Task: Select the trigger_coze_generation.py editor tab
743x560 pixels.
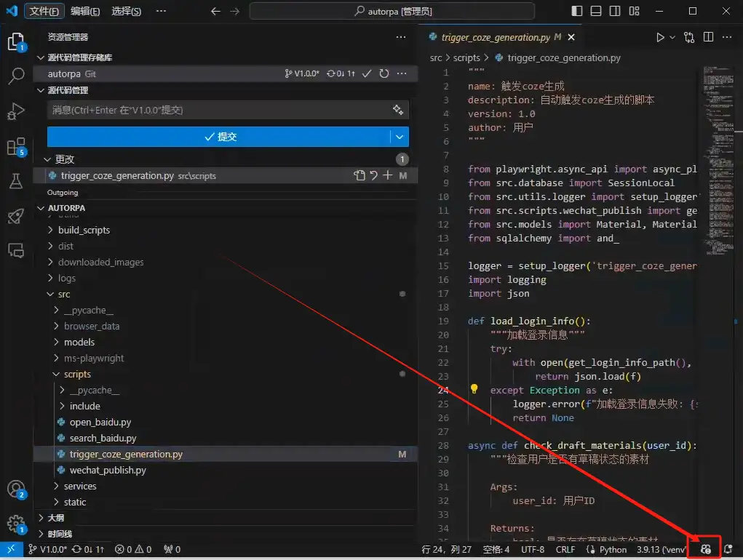Action: (x=495, y=37)
